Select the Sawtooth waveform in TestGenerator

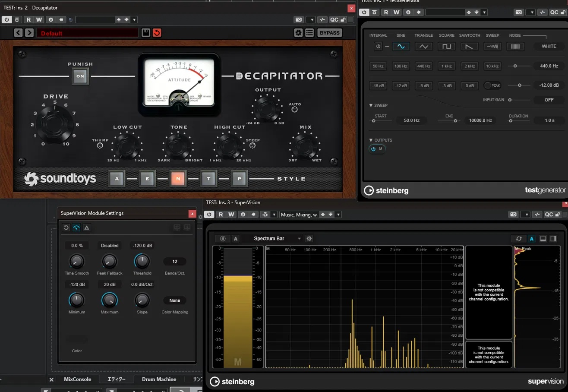469,46
